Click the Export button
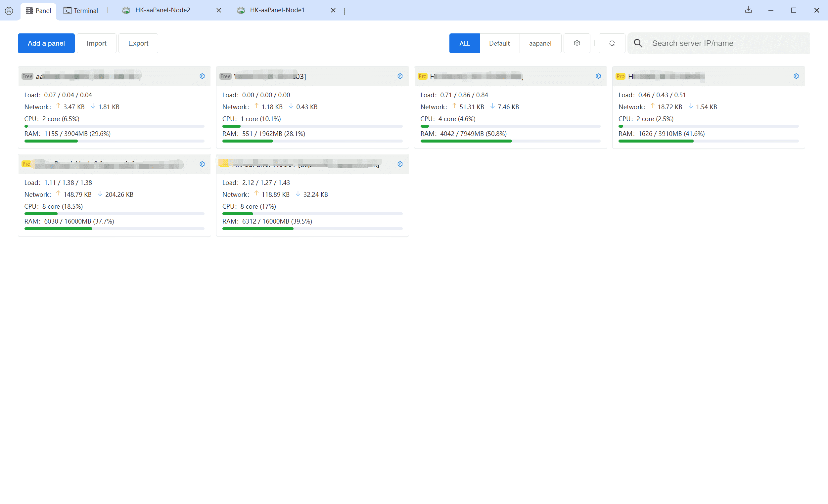This screenshot has height=504, width=828. coord(138,43)
